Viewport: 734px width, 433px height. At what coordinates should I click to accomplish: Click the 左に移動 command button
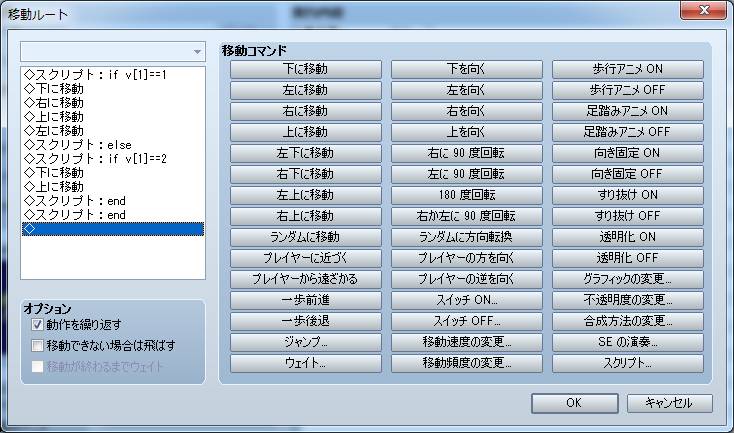tap(306, 90)
